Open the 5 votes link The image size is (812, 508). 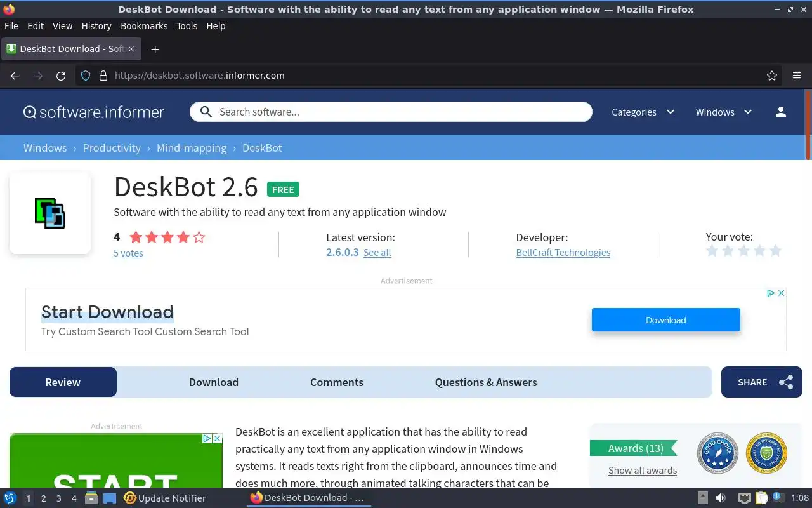point(128,253)
